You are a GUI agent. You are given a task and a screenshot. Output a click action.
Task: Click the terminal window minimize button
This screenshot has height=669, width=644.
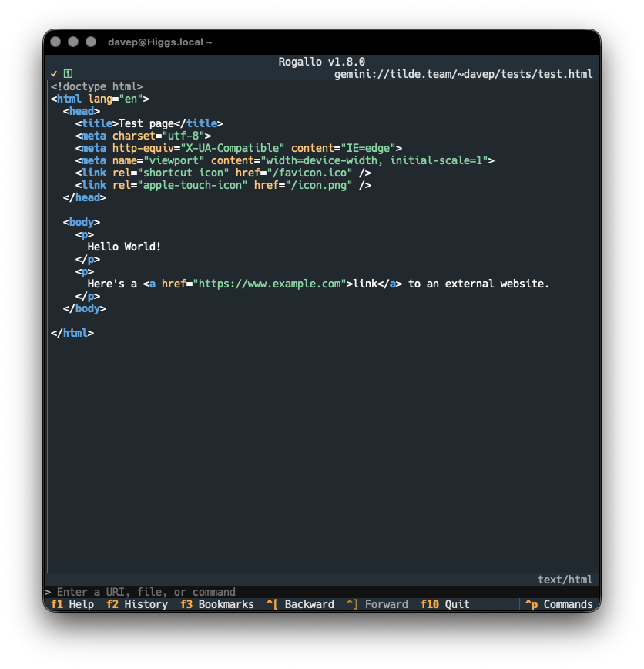tap(73, 42)
